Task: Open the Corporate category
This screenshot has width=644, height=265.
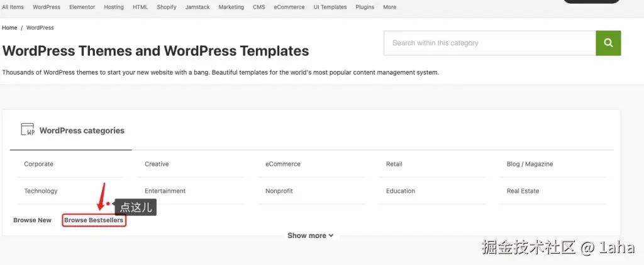Action: 39,164
